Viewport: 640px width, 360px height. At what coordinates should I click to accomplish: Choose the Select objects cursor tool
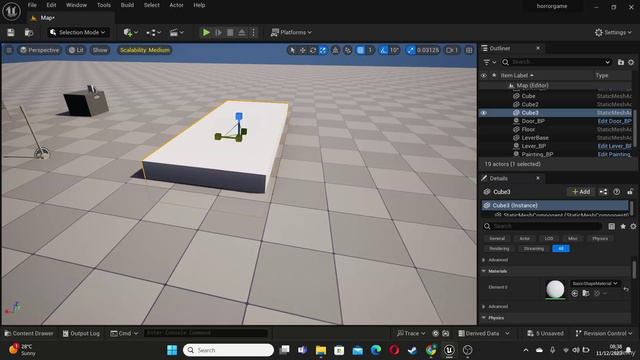pos(292,50)
